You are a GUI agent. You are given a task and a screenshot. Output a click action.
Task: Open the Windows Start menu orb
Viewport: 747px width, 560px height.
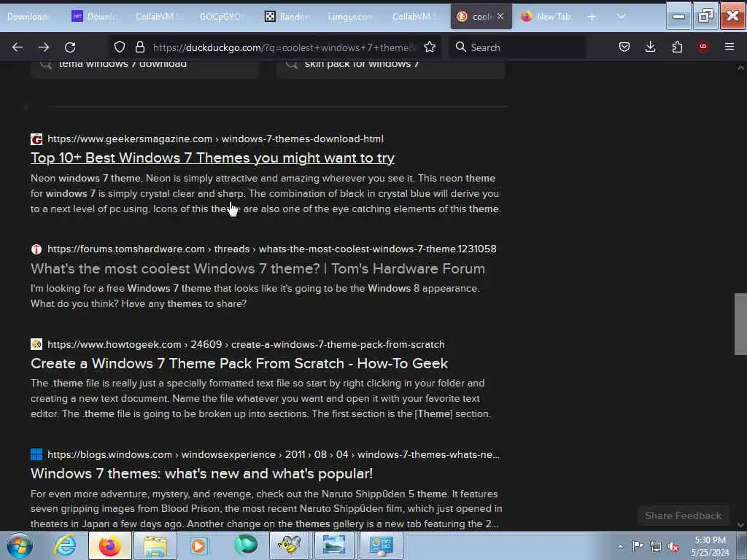pos(20,545)
